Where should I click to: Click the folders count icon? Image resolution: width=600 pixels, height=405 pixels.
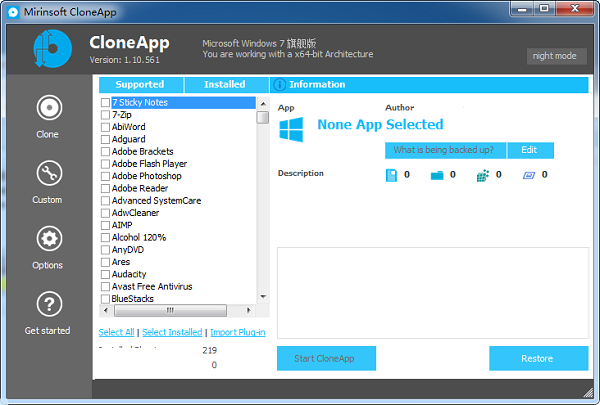[436, 175]
